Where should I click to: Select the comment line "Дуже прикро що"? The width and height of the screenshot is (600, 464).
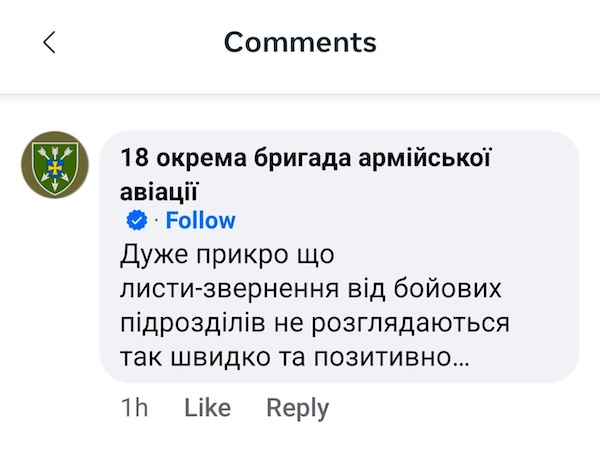[x=227, y=255]
